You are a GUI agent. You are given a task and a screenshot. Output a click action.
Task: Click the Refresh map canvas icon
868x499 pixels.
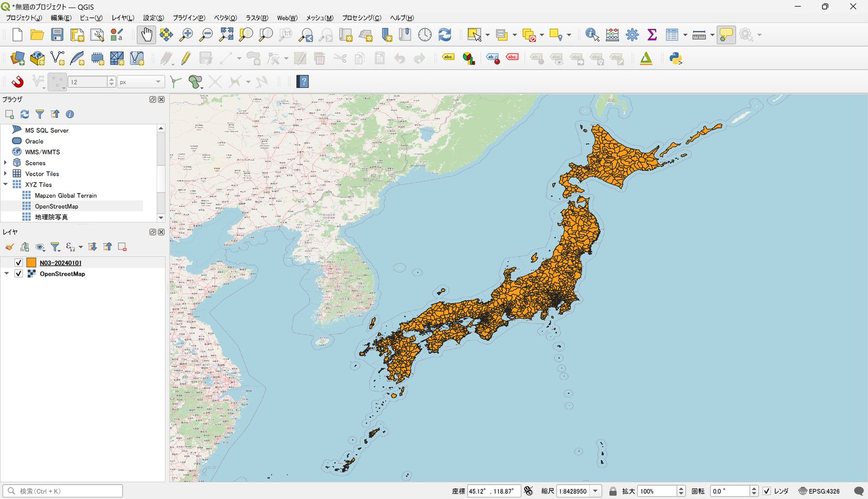point(445,35)
